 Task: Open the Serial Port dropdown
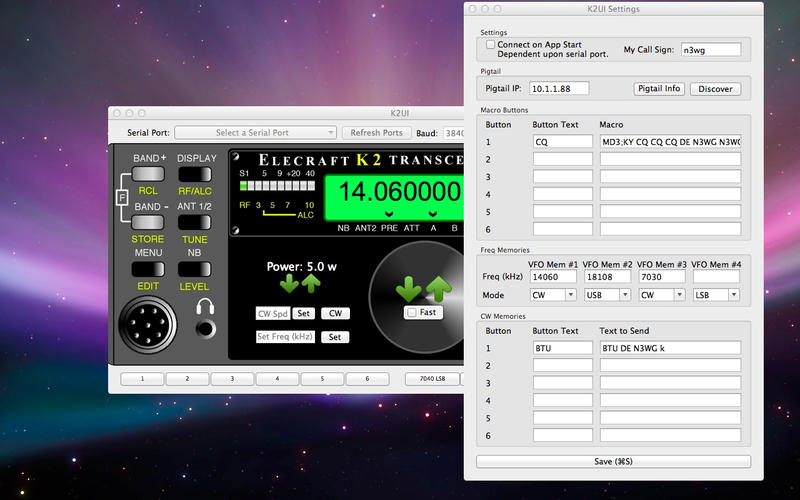(255, 132)
